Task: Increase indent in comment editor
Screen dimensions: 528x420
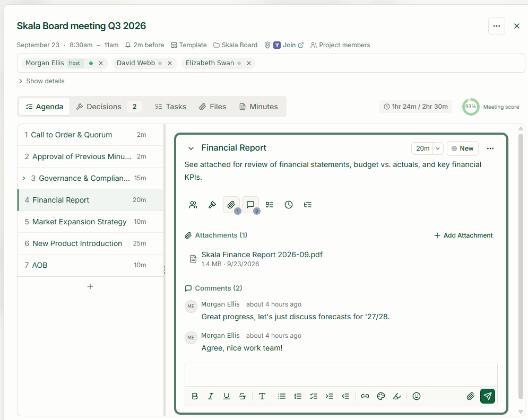Action: [x=330, y=397]
